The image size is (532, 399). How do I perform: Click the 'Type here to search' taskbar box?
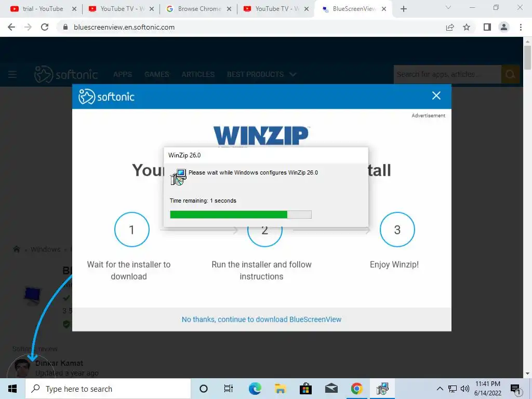pos(108,389)
